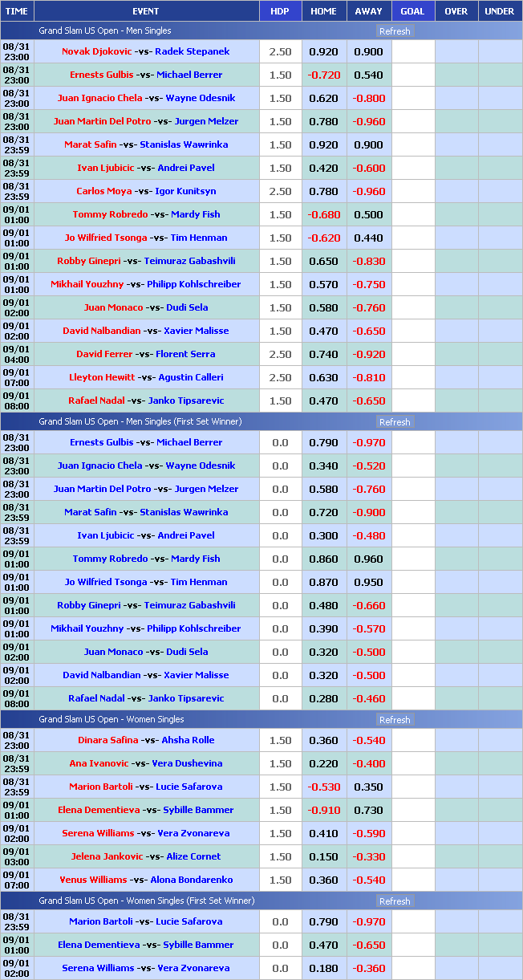The height and width of the screenshot is (980, 523).
Task: Choose David Ferrer home odds 0.740
Action: [x=323, y=354]
